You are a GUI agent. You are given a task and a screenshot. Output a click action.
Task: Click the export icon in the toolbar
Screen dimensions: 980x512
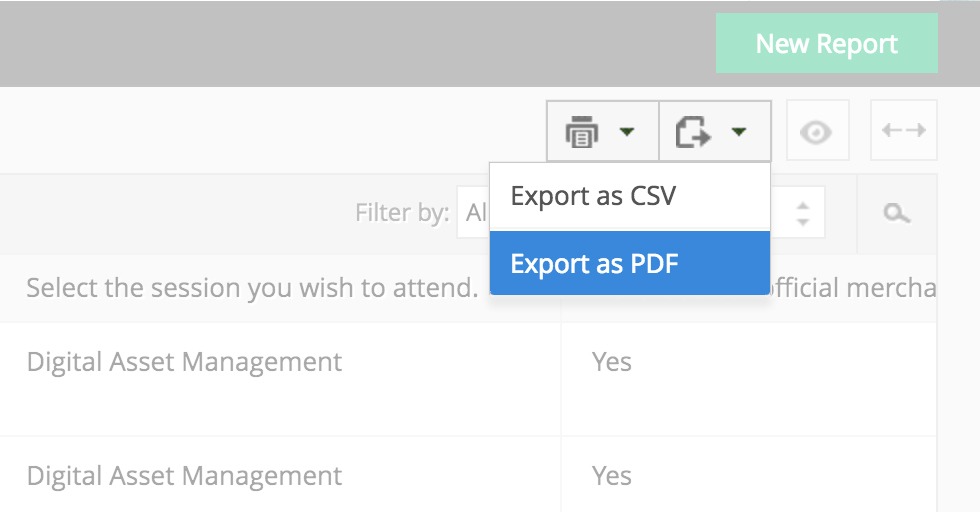(694, 131)
